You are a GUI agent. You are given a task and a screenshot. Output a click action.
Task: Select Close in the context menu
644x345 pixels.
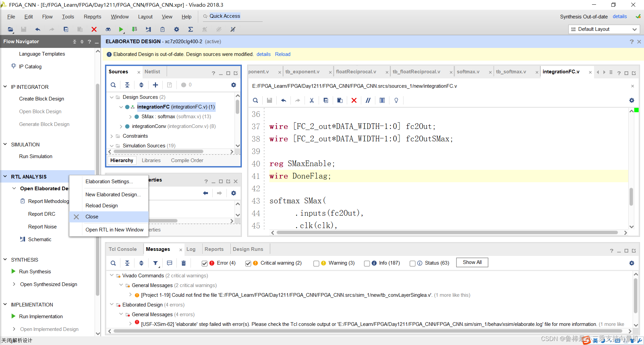tap(109, 217)
